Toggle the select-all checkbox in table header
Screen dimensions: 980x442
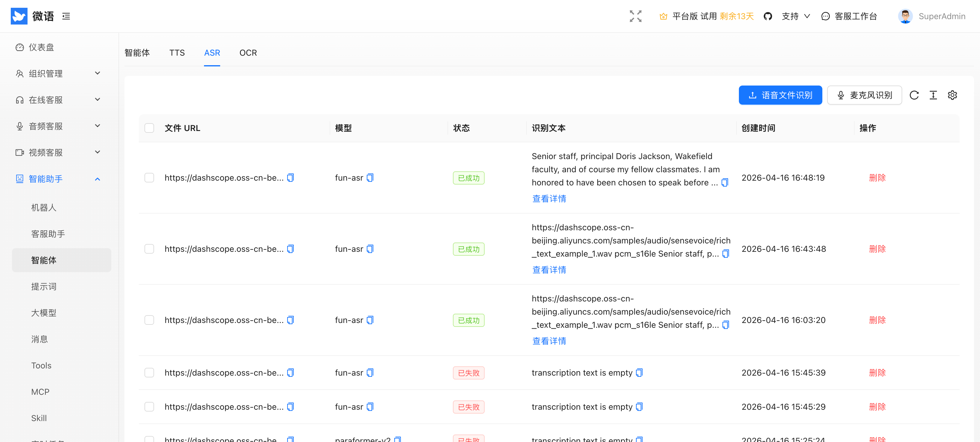tap(149, 128)
